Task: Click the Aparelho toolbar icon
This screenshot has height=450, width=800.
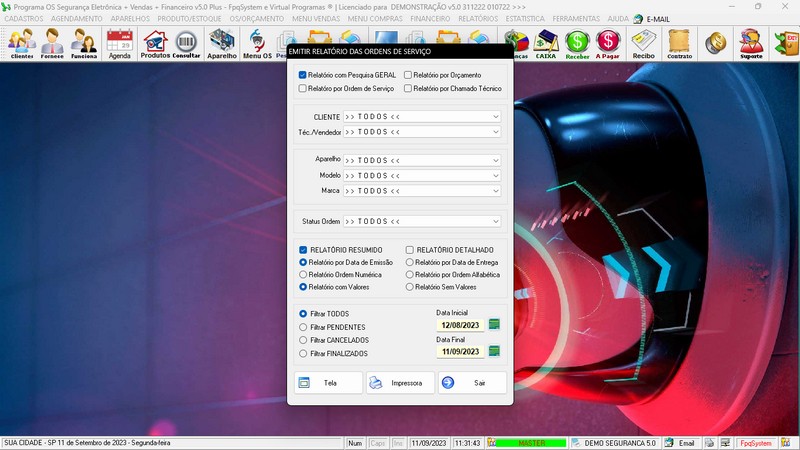Action: [x=222, y=43]
